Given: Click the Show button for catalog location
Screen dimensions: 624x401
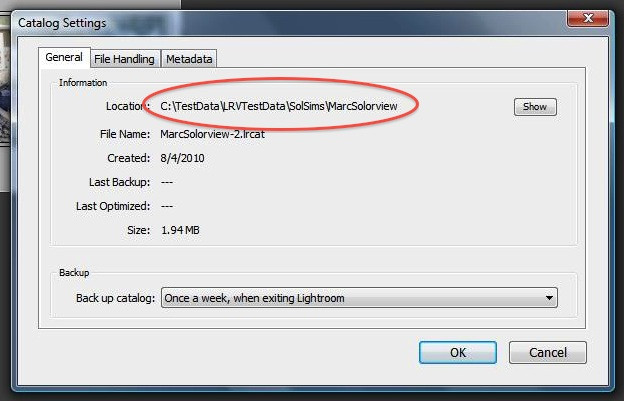Looking at the screenshot, I should (x=535, y=107).
